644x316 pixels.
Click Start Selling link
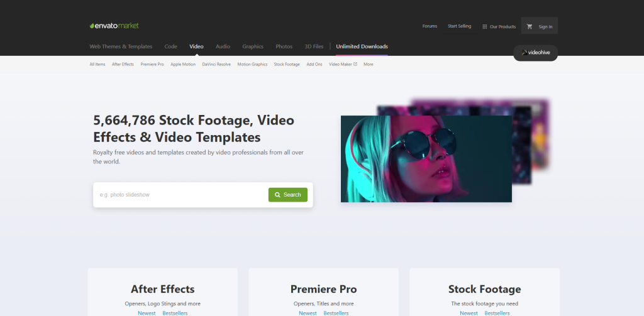[459, 26]
